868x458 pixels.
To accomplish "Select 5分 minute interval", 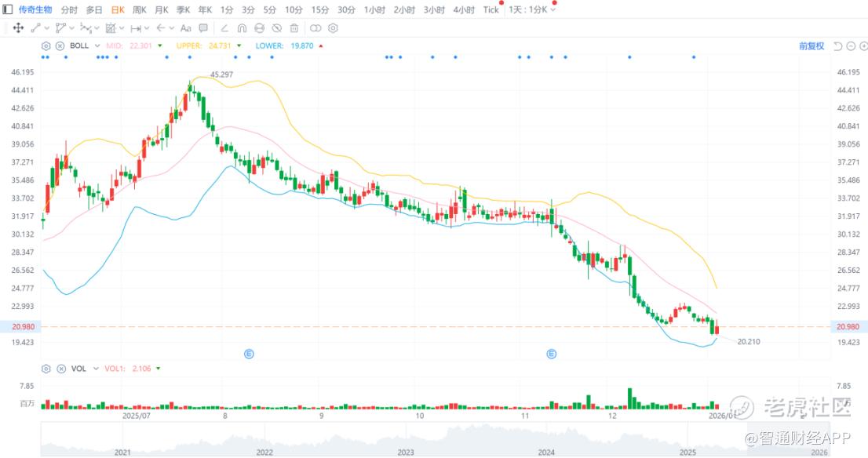I will (x=270, y=10).
